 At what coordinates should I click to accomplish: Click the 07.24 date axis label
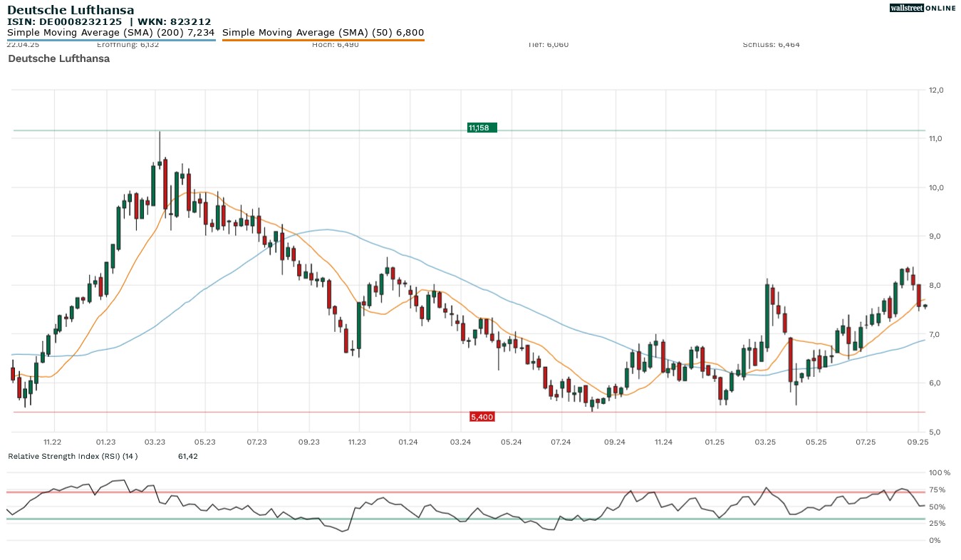(x=561, y=442)
